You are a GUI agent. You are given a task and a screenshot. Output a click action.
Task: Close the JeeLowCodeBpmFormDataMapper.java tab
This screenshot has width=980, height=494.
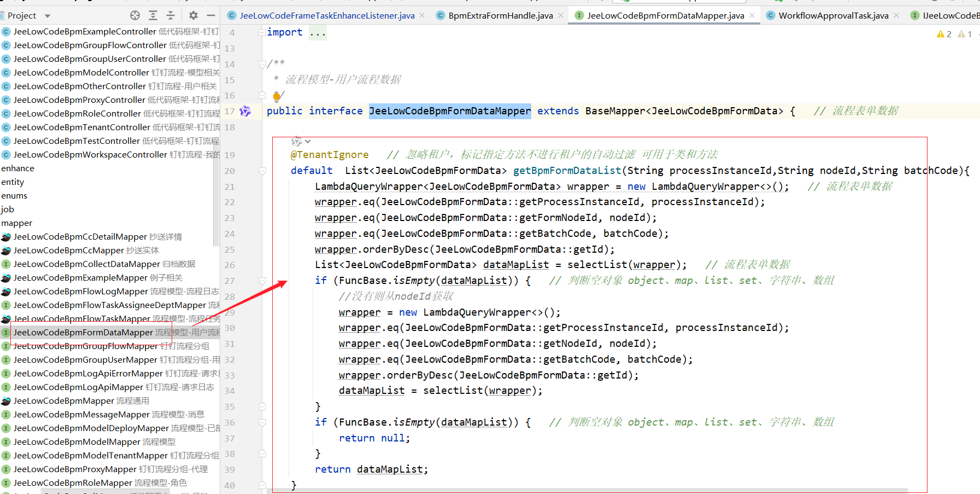click(x=752, y=15)
